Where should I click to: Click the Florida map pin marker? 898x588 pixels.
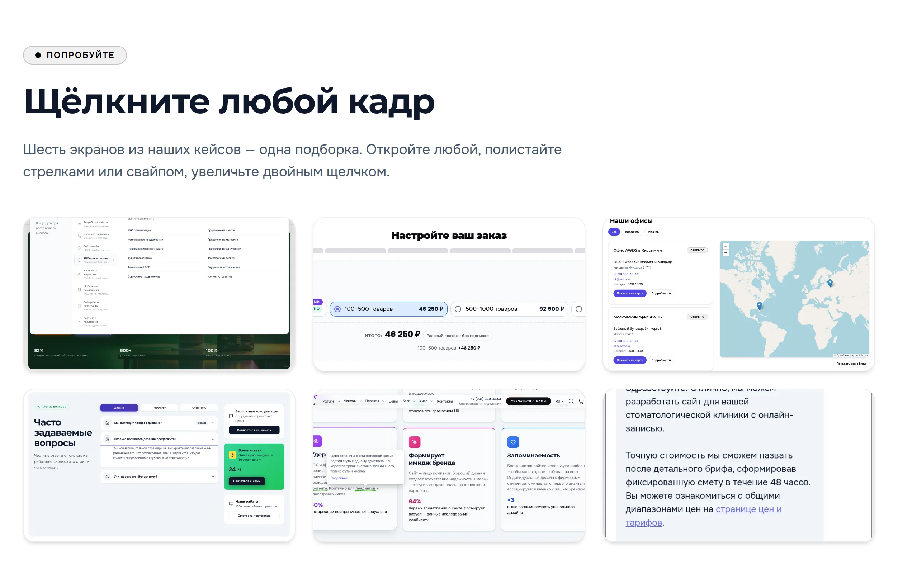tap(759, 305)
